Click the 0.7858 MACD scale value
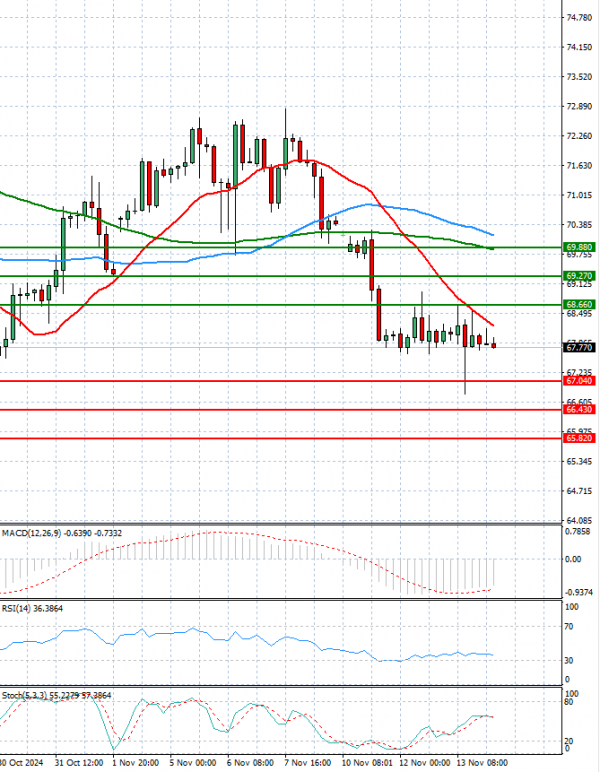600x772 pixels. 577,531
